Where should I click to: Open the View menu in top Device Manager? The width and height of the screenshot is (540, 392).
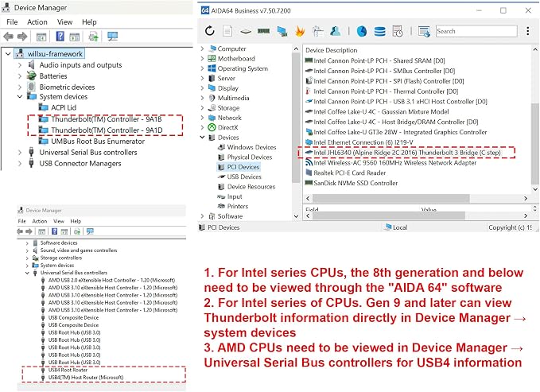pos(64,22)
